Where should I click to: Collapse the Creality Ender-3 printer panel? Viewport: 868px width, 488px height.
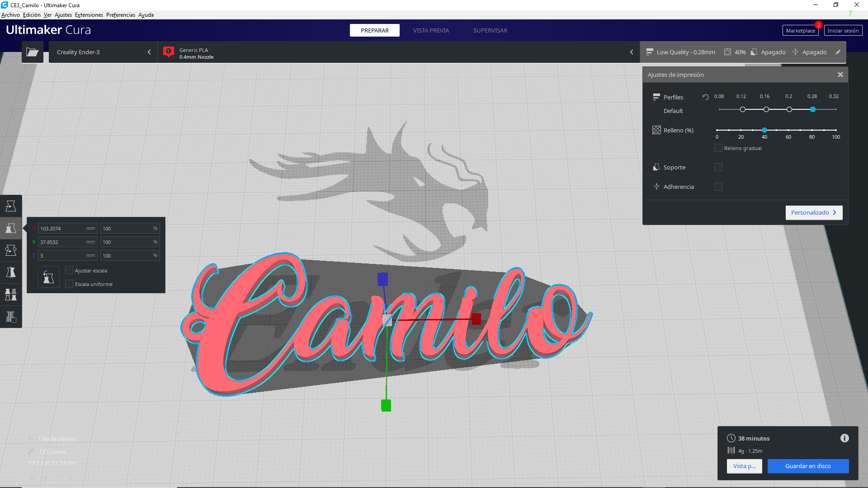[x=149, y=52]
